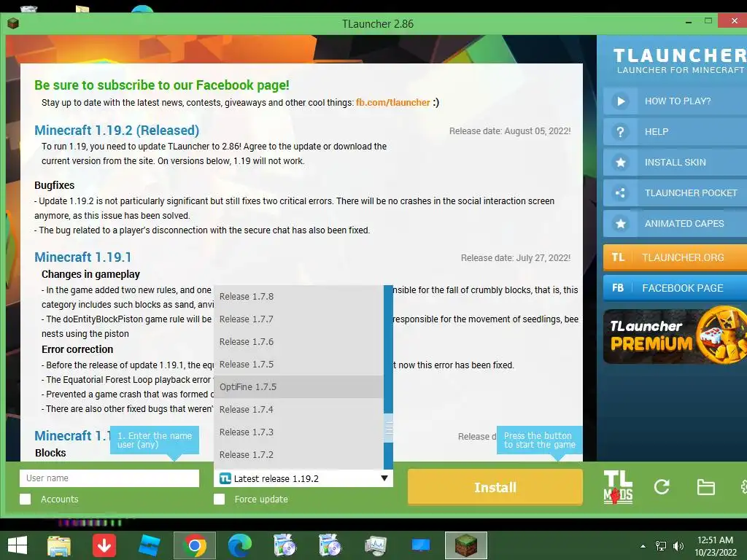
Task: Open the blue screen taskbar icon
Action: click(x=421, y=545)
